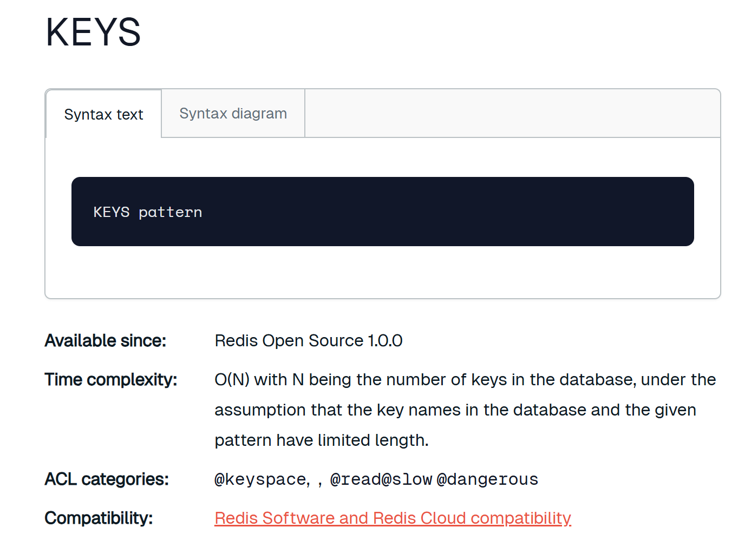Click the word pattern in the code block

pyautogui.click(x=170, y=212)
